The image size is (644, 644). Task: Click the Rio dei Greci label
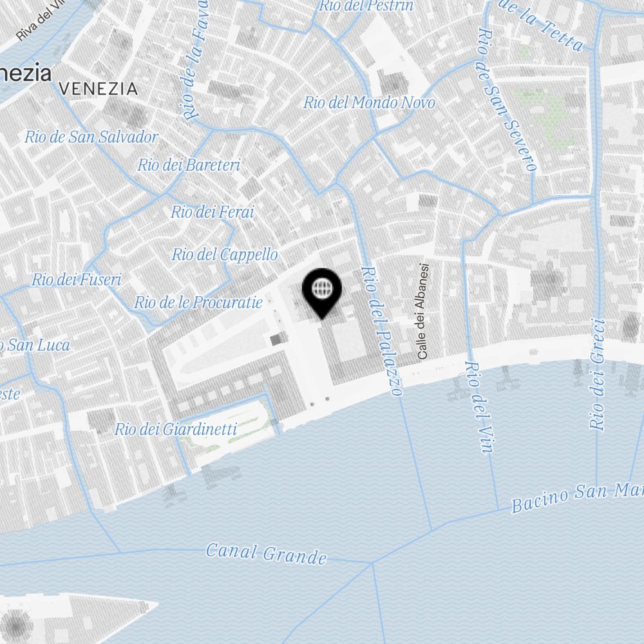pos(598,374)
